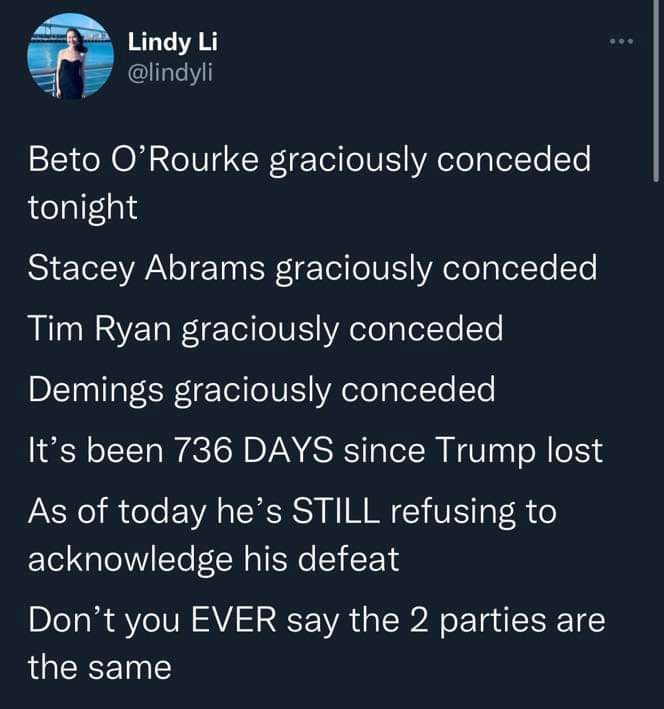This screenshot has width=664, height=709.
Task: Click graciously in the Tim Ryan line
Action: click(260, 329)
